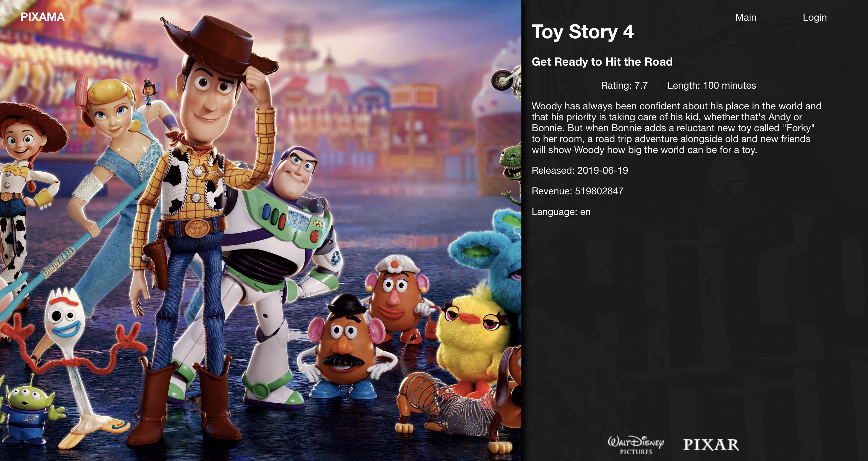This screenshot has height=461, width=868.
Task: Click the movie synopsis paragraph
Action: (x=676, y=128)
